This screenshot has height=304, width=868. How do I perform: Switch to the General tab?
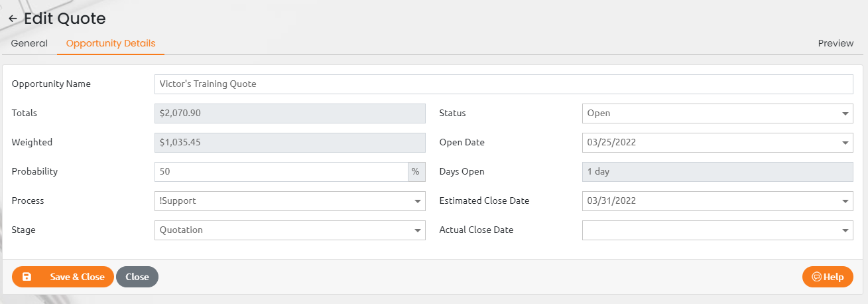click(x=29, y=43)
